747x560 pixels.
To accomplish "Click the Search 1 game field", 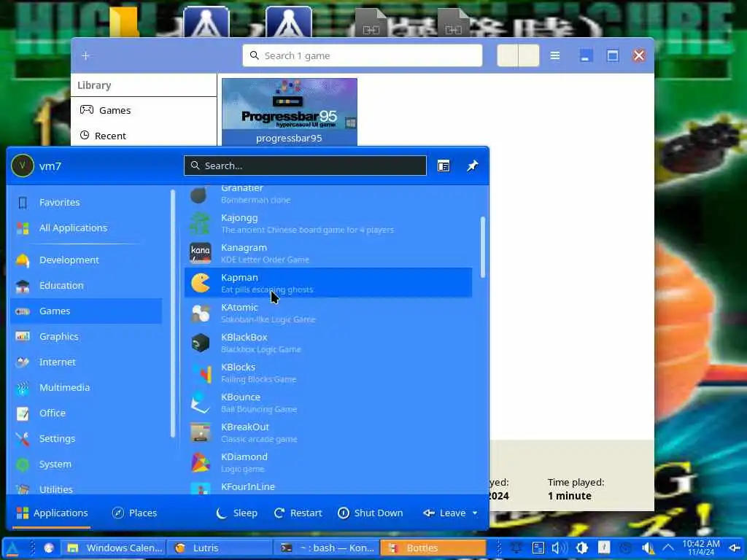I will [362, 55].
